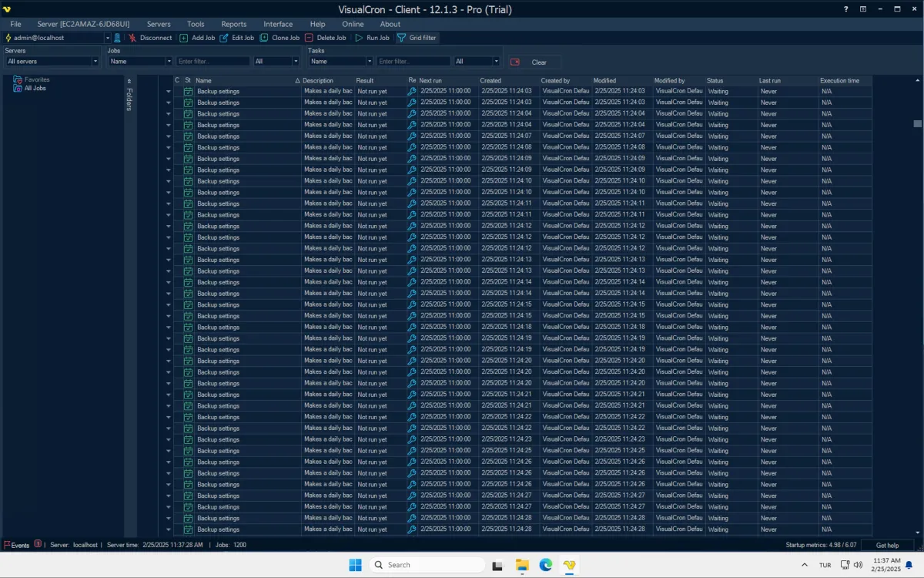Select the All Jobs folder icon

18,89
